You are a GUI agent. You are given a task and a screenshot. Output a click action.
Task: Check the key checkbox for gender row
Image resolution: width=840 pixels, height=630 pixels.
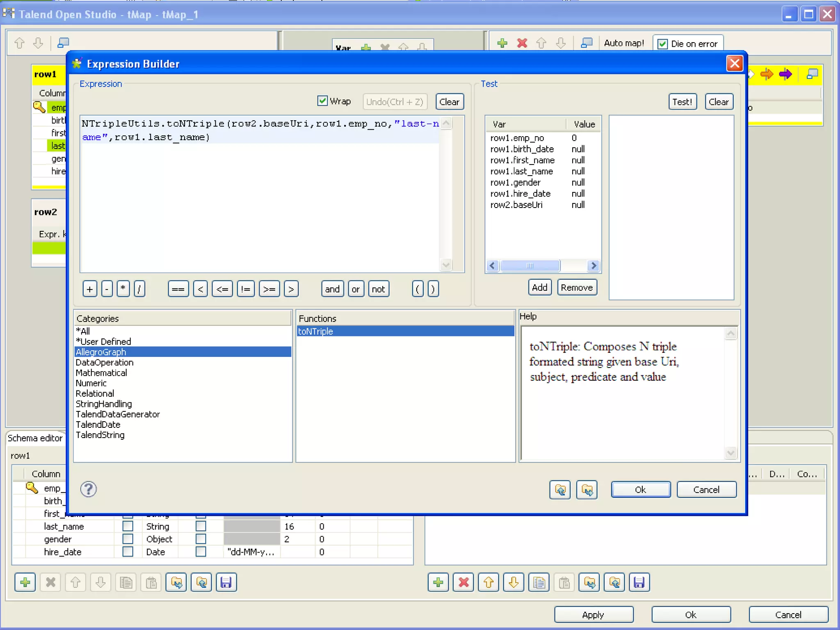pyautogui.click(x=128, y=539)
